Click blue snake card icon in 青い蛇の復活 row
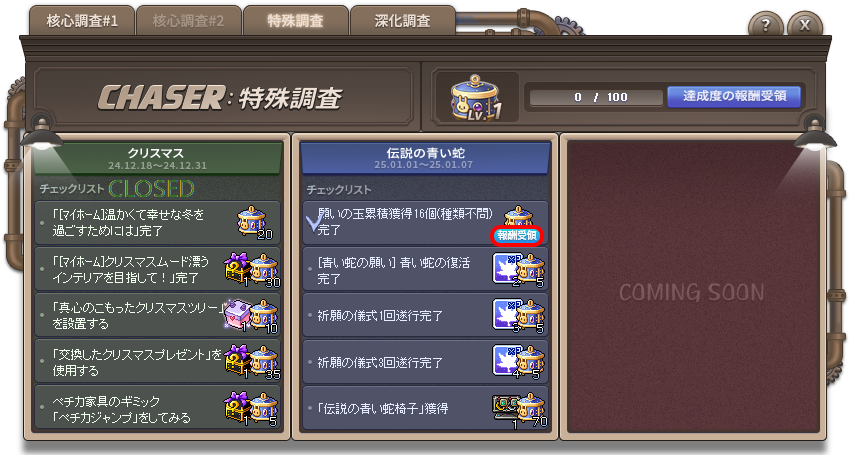 [506, 269]
